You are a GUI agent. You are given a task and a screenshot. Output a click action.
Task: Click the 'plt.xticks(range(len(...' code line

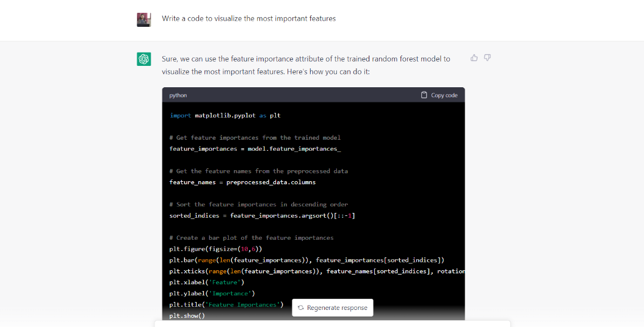tap(317, 271)
